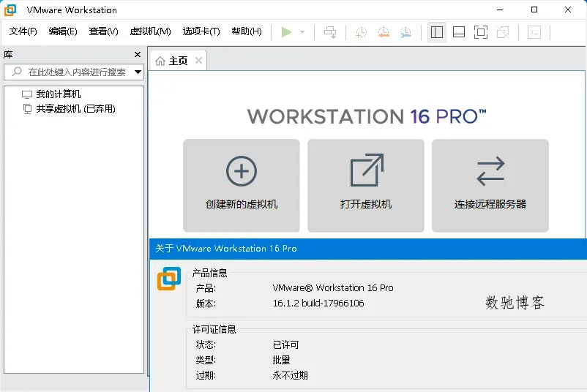587x392 pixels.
Task: Click the console view toolbar icon
Action: [x=534, y=32]
